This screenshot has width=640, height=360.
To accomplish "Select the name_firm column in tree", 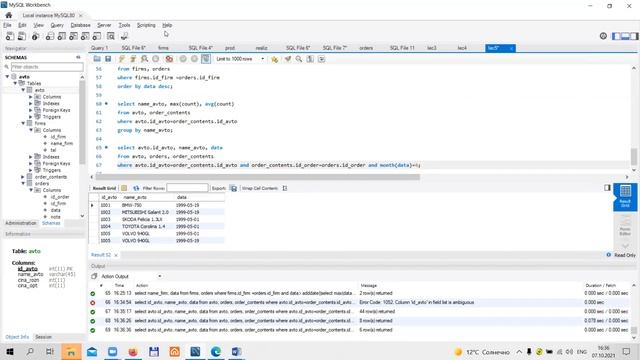I will [x=62, y=144].
